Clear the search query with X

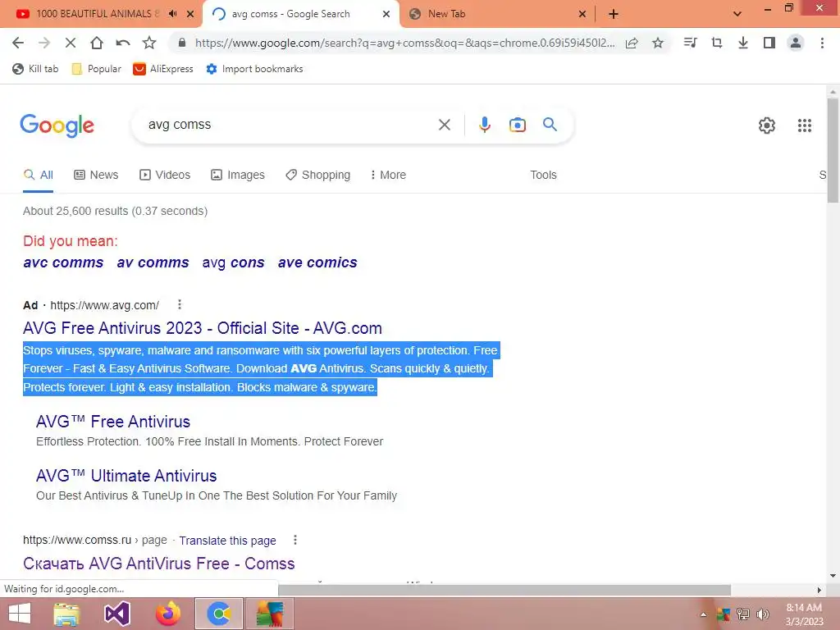(444, 125)
